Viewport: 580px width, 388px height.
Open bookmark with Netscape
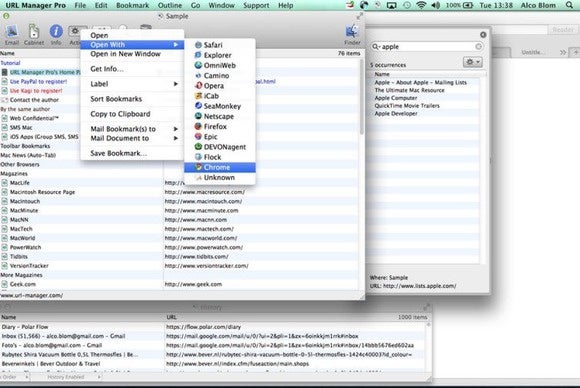point(220,116)
